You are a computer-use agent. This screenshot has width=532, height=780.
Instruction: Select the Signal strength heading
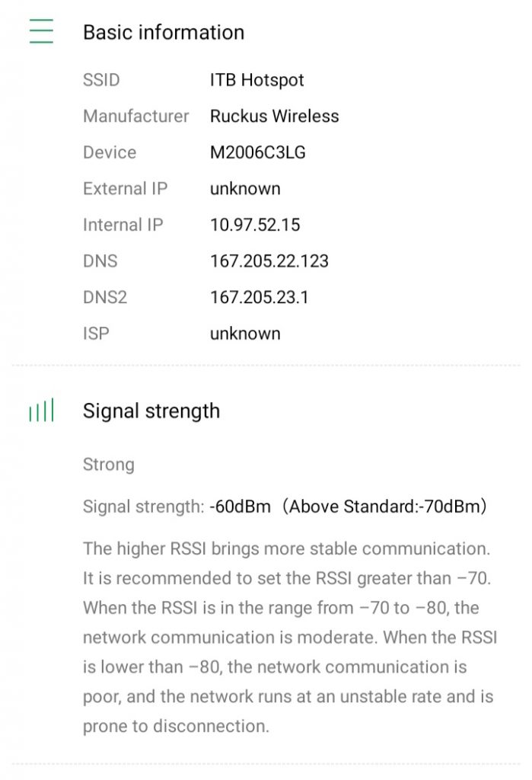click(x=151, y=411)
